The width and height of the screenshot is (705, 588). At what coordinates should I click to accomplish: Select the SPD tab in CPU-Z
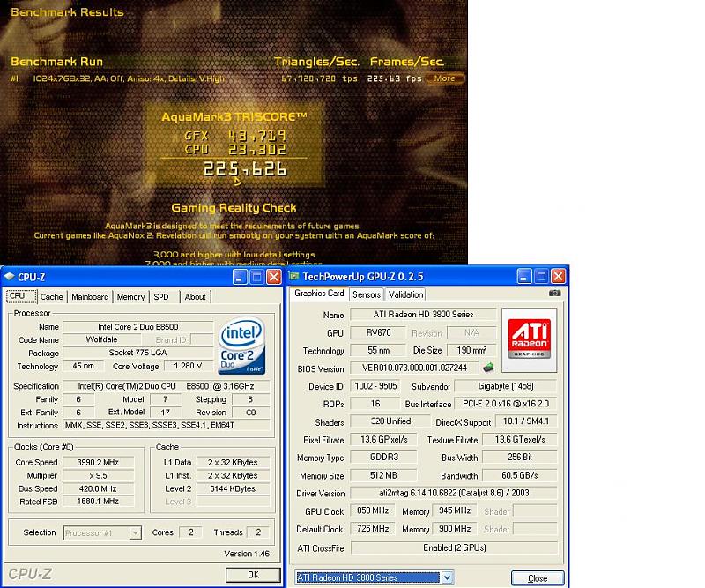click(161, 297)
